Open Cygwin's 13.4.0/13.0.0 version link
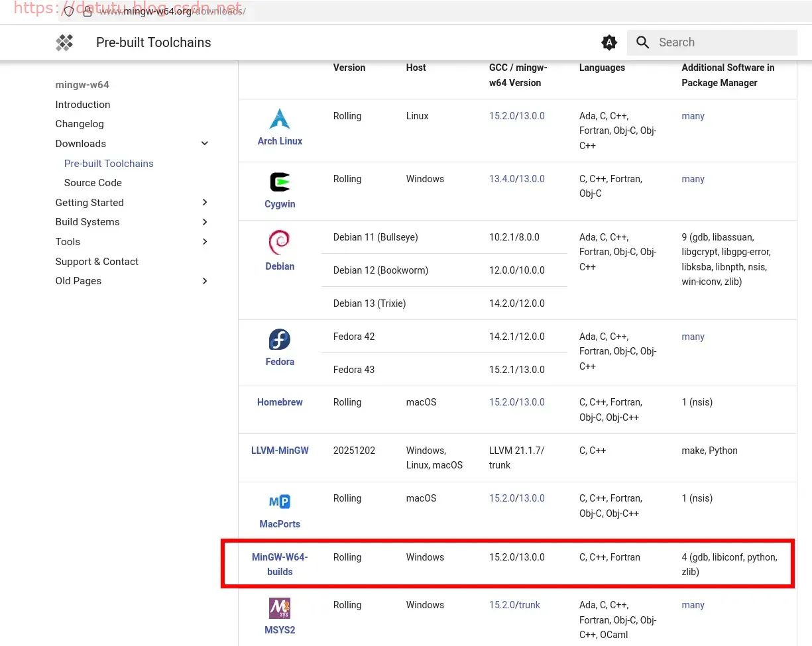 (516, 179)
